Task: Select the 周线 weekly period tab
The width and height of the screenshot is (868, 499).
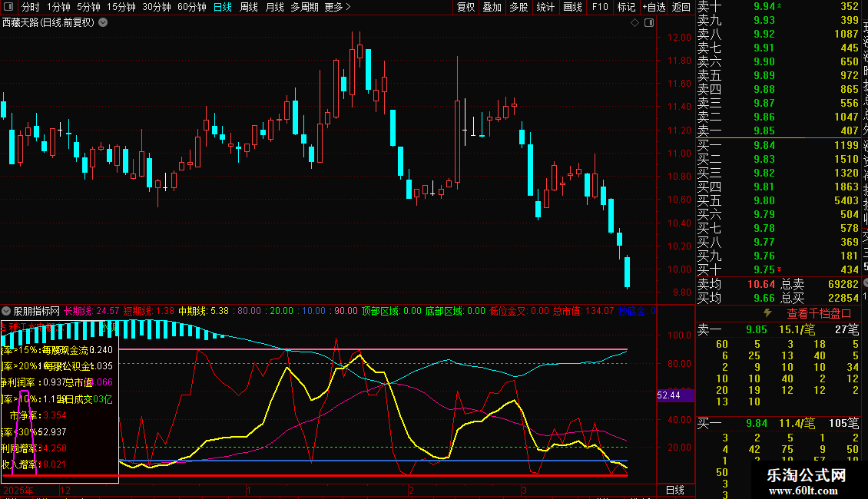Action: coord(248,7)
